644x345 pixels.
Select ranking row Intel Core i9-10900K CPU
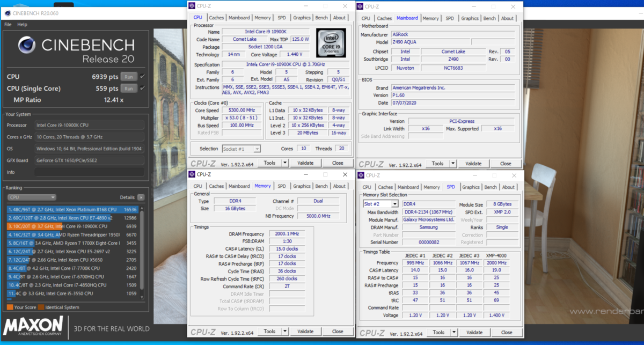(73, 226)
